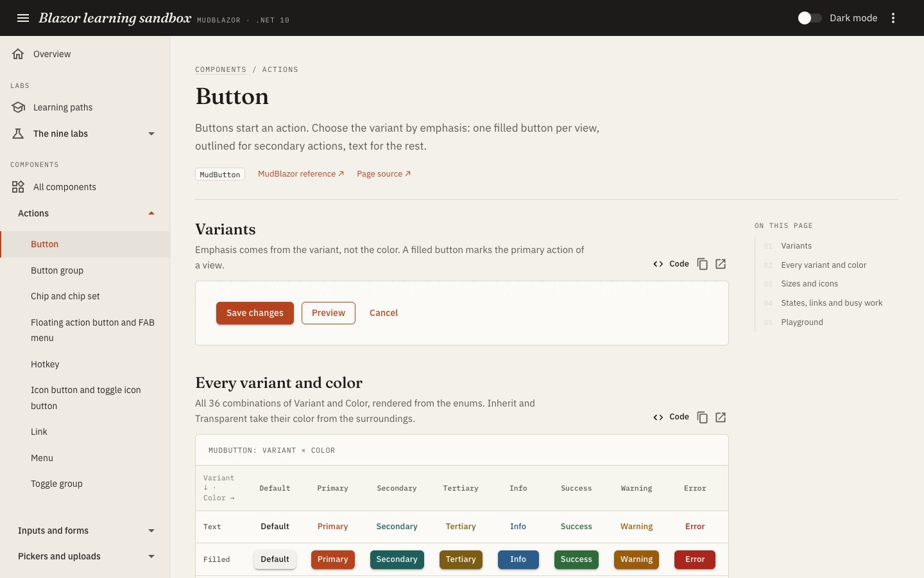The image size is (924, 578).
Task: Show code for the Variants section
Action: click(671, 264)
